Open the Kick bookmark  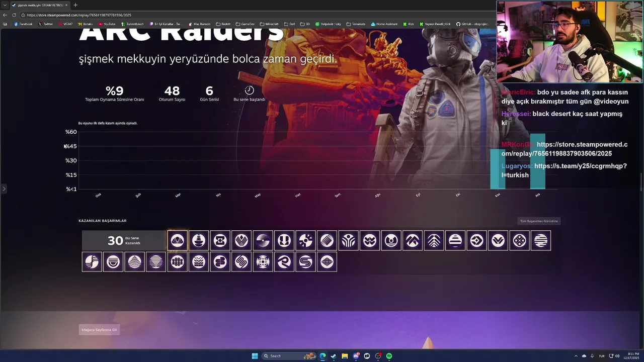409,24
